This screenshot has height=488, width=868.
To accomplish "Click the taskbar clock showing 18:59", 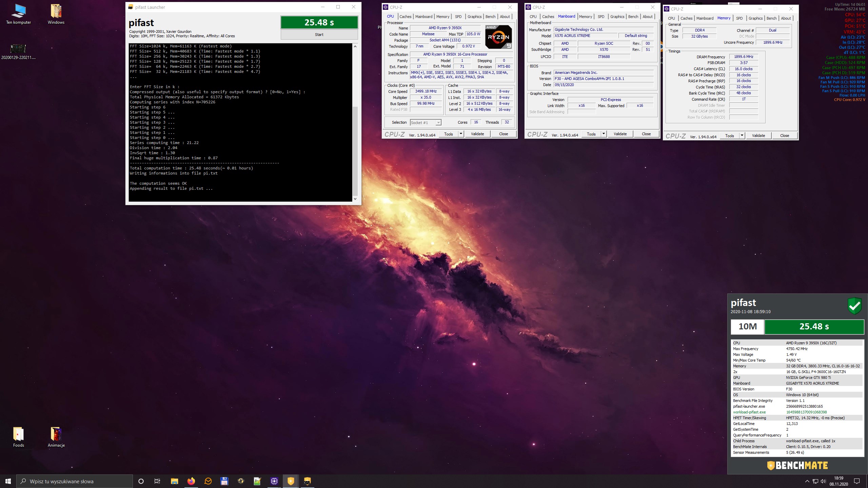I will pos(839,481).
